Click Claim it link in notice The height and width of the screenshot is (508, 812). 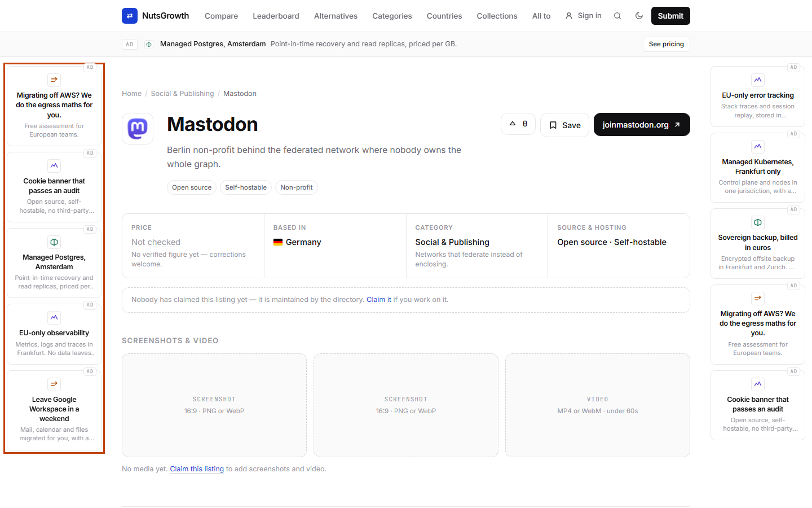pos(379,300)
